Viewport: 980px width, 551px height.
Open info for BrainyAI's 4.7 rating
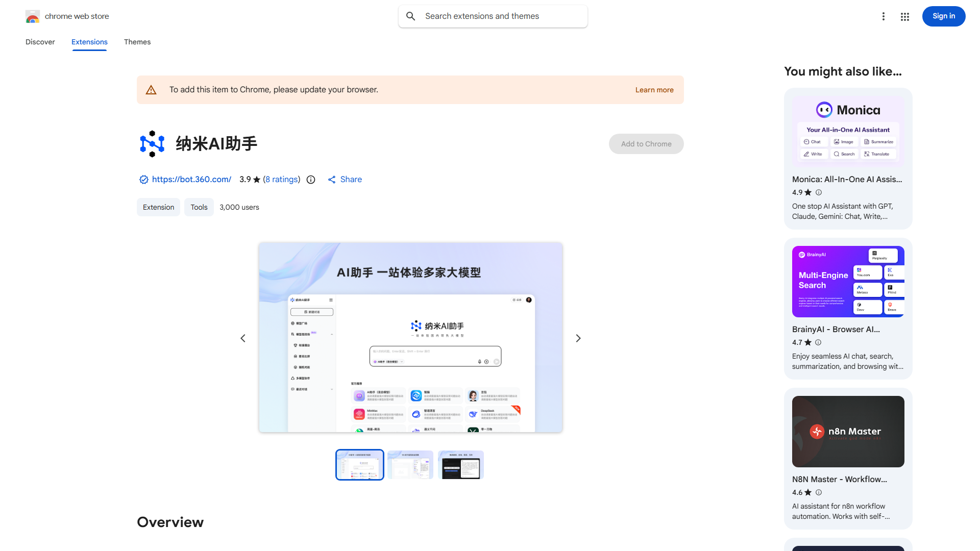[x=818, y=342]
